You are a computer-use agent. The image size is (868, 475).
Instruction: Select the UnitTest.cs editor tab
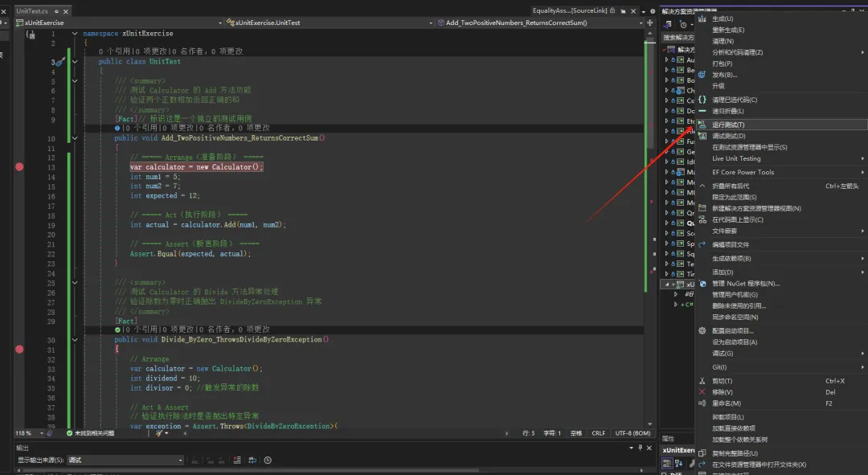[32, 11]
